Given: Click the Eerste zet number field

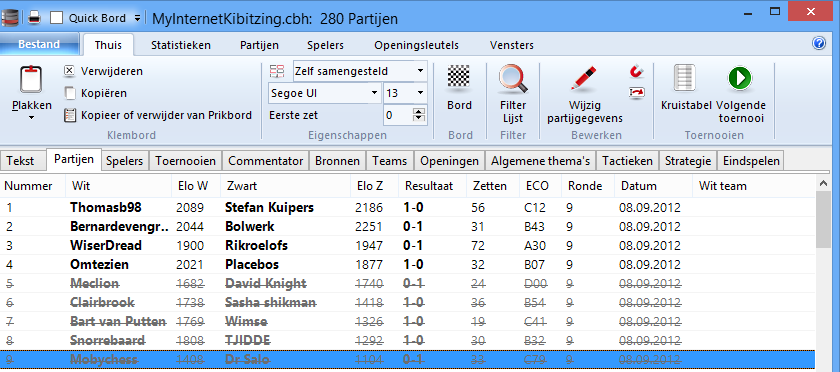Looking at the screenshot, I should [x=398, y=115].
